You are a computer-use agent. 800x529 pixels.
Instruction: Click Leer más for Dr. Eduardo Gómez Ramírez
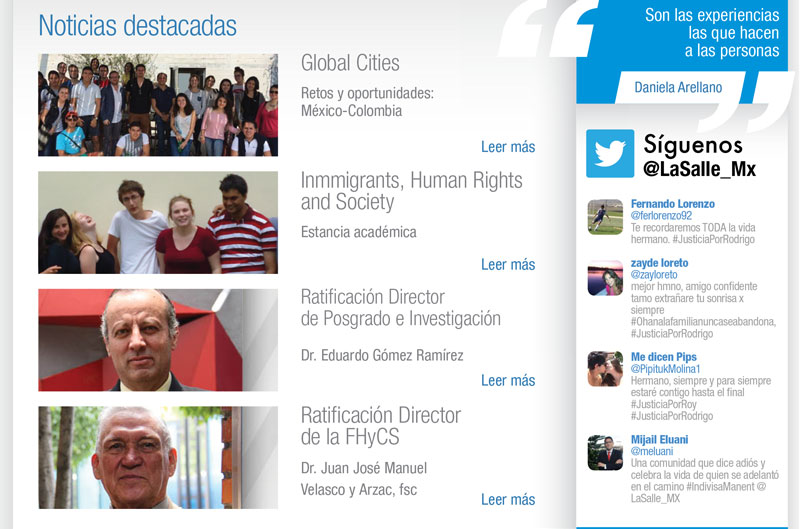[x=508, y=381]
